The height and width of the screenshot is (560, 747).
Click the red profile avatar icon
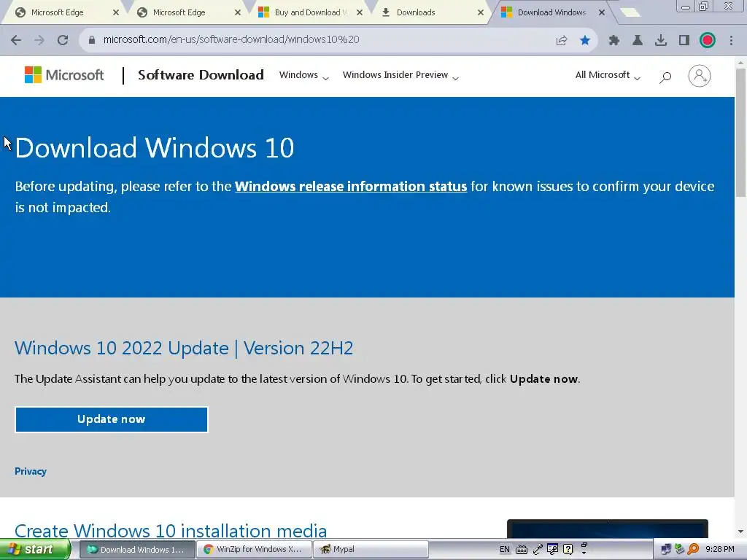click(x=708, y=40)
